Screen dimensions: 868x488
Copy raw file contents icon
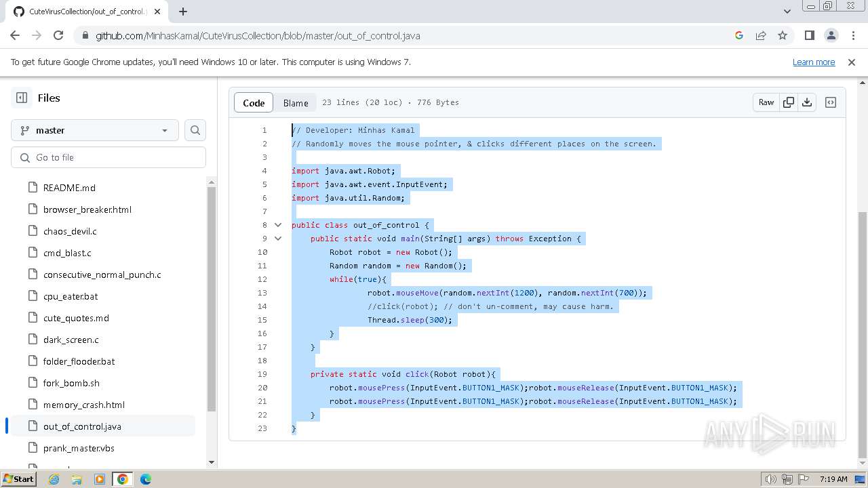tap(789, 102)
